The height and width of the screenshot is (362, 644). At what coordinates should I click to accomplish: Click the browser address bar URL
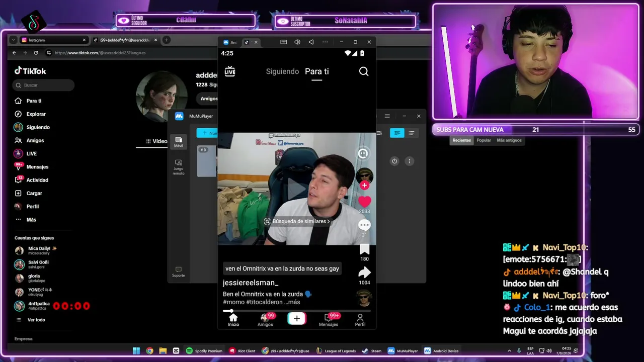(x=100, y=53)
